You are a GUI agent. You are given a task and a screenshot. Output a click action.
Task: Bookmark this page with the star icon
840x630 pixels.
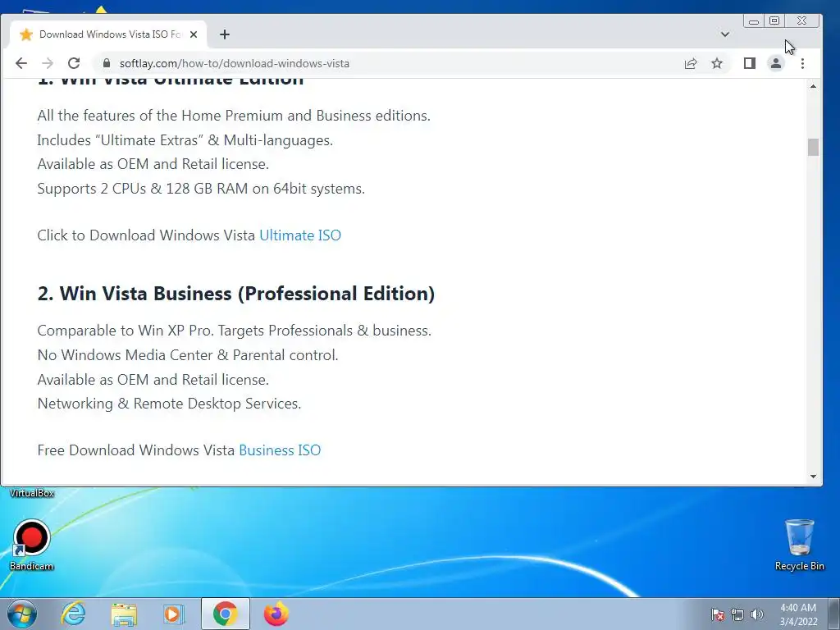(717, 63)
